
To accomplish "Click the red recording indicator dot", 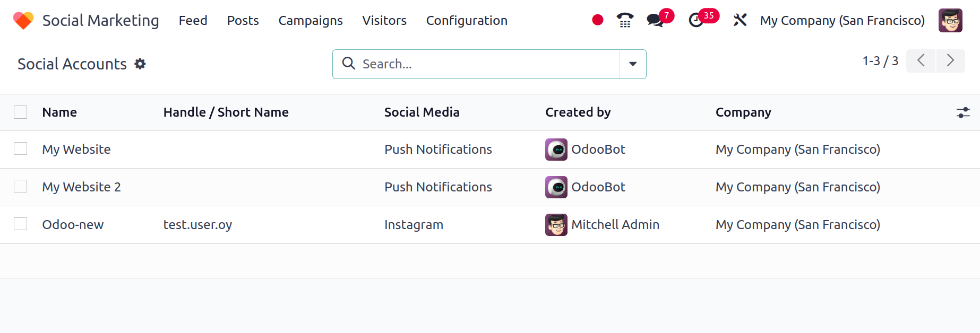I will [598, 20].
